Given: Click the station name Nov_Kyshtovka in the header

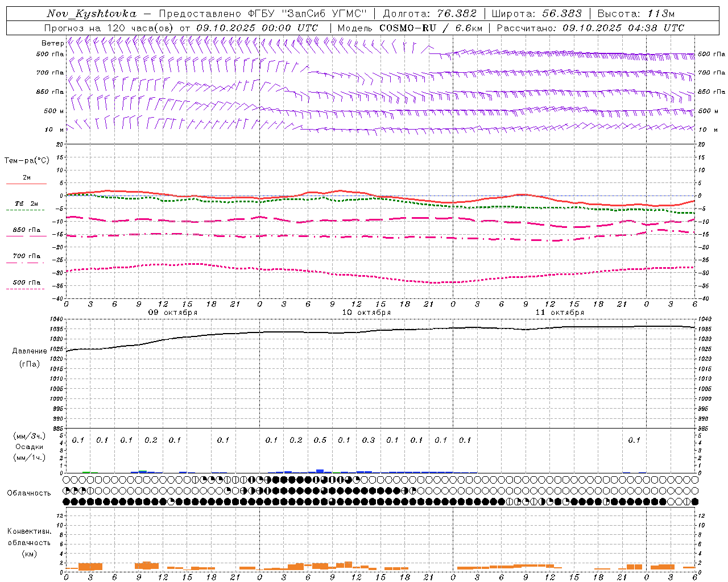Looking at the screenshot, I should (92, 14).
